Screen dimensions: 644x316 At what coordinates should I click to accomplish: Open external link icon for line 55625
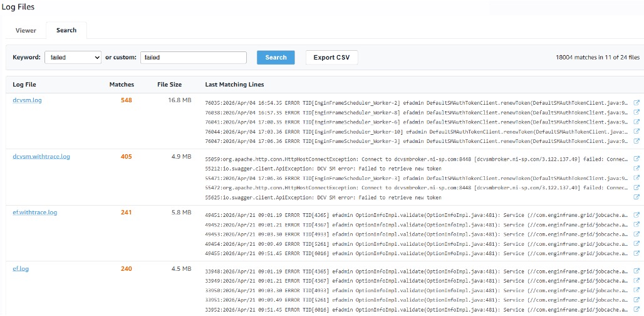coord(637,197)
